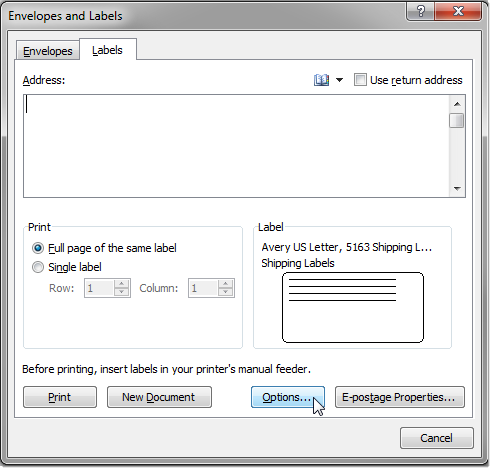The image size is (492, 470).
Task: Click the Print button
Action: click(60, 397)
